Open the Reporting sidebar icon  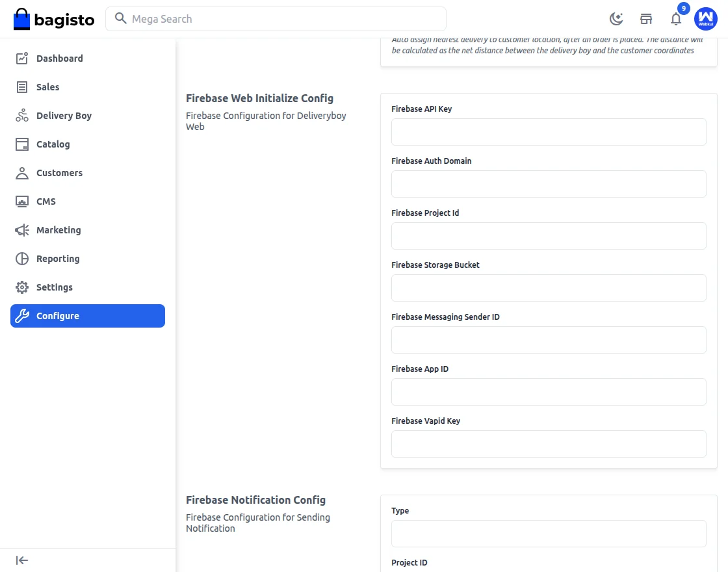21,258
